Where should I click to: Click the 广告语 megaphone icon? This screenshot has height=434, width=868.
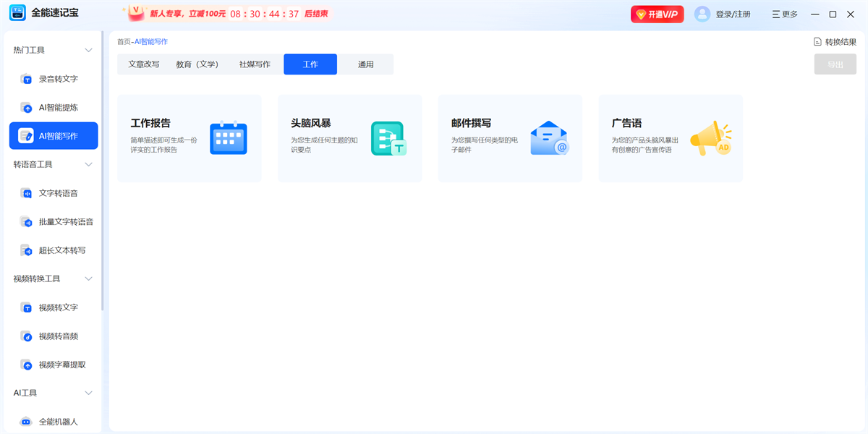click(710, 138)
